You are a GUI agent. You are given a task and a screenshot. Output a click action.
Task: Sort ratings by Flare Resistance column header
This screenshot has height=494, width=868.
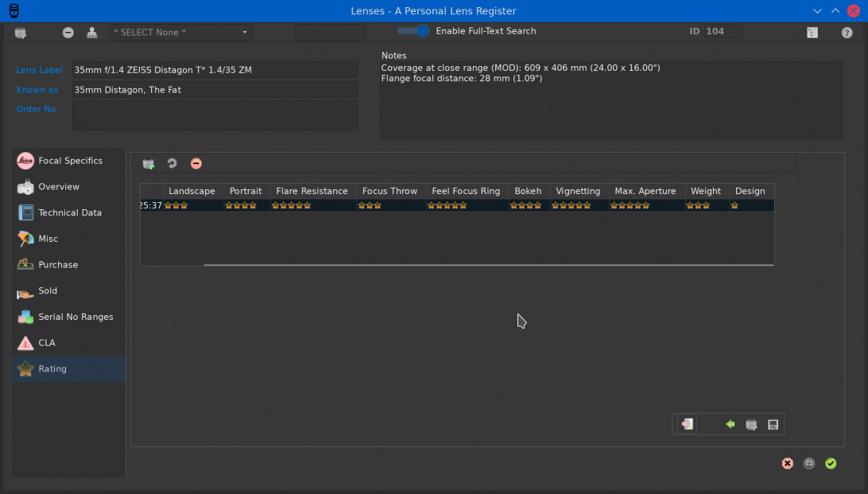(x=312, y=191)
